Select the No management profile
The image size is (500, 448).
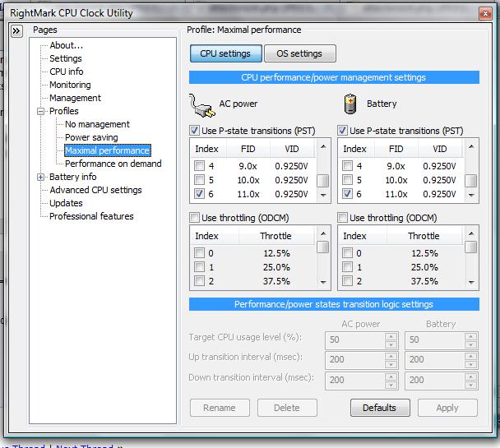[97, 124]
